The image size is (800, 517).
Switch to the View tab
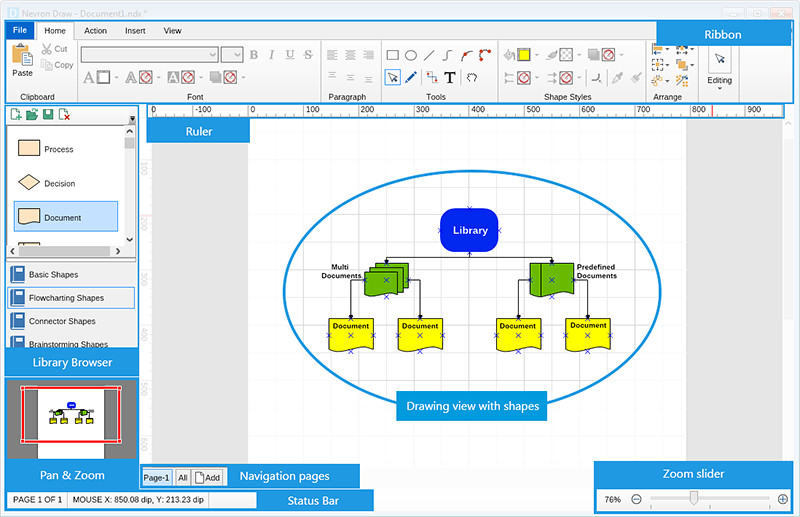click(x=172, y=31)
